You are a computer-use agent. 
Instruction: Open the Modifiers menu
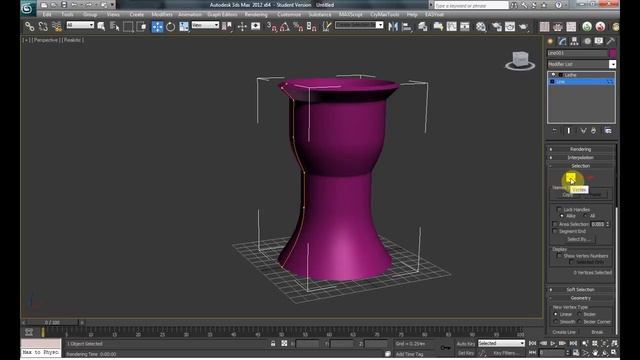tap(162, 15)
